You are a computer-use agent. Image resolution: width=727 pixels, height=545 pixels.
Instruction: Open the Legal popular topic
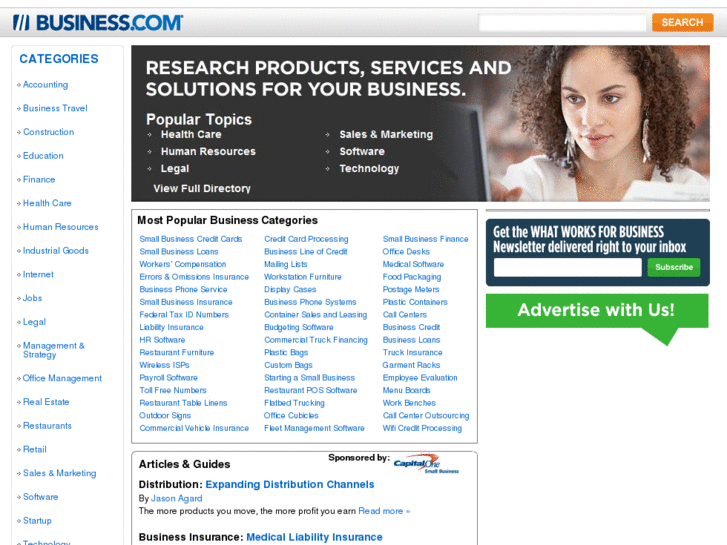click(175, 169)
